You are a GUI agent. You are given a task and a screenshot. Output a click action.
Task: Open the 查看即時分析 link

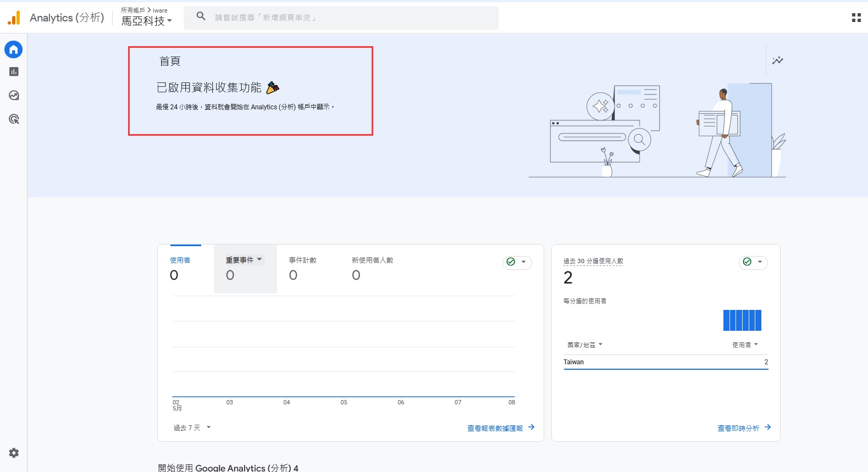(x=744, y=427)
